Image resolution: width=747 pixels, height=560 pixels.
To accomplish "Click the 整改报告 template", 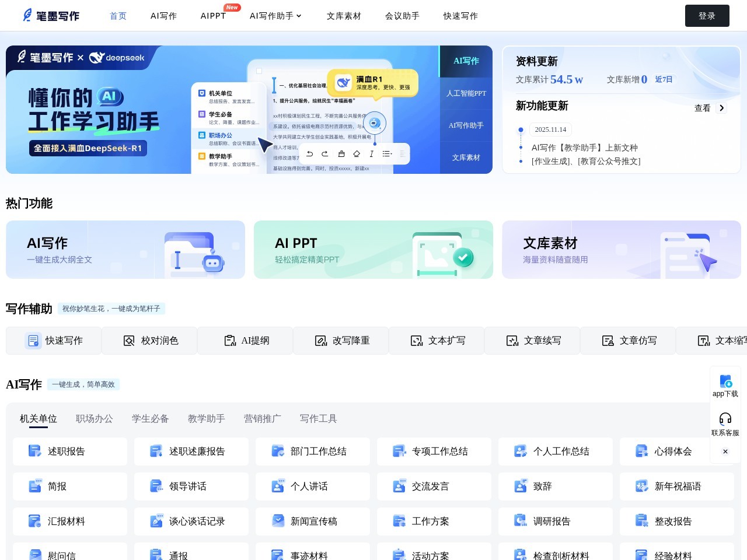I will [677, 521].
